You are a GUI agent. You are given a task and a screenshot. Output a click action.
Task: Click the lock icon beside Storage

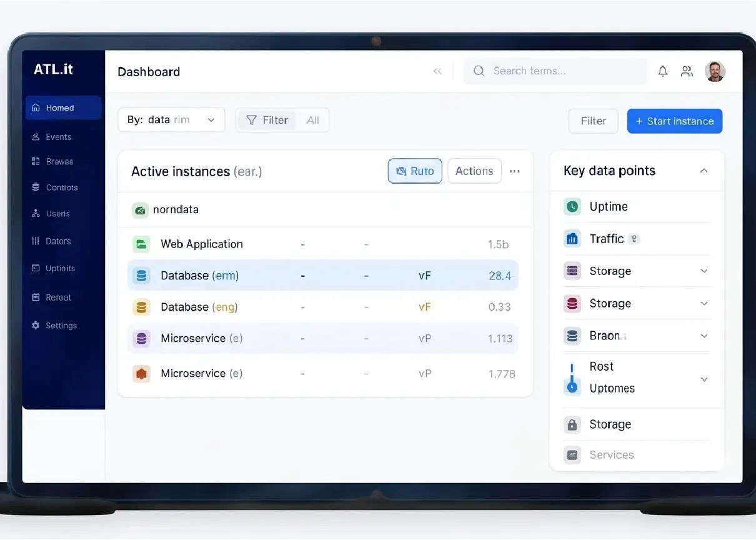pyautogui.click(x=572, y=424)
